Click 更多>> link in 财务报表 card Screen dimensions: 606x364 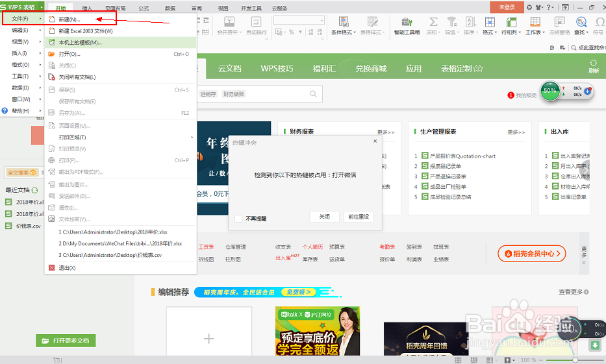[x=386, y=132]
